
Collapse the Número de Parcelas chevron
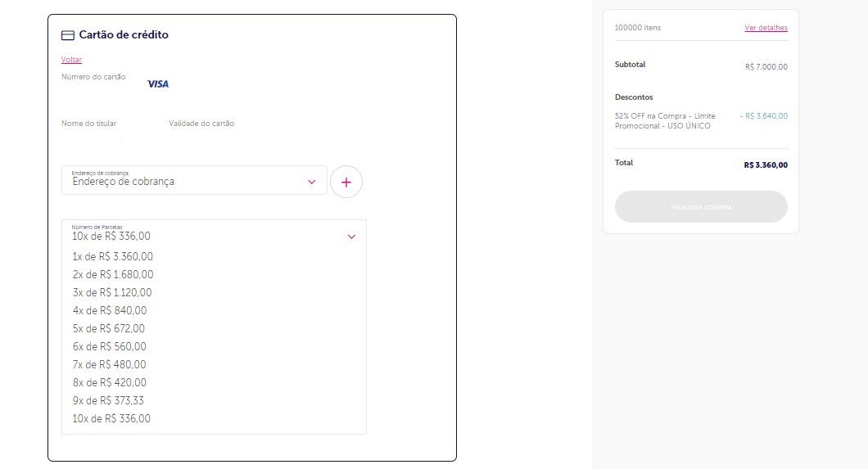coord(351,237)
